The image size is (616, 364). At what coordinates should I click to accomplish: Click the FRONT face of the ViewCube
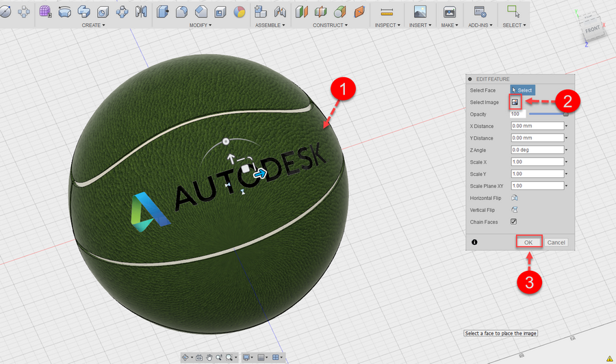tap(593, 30)
